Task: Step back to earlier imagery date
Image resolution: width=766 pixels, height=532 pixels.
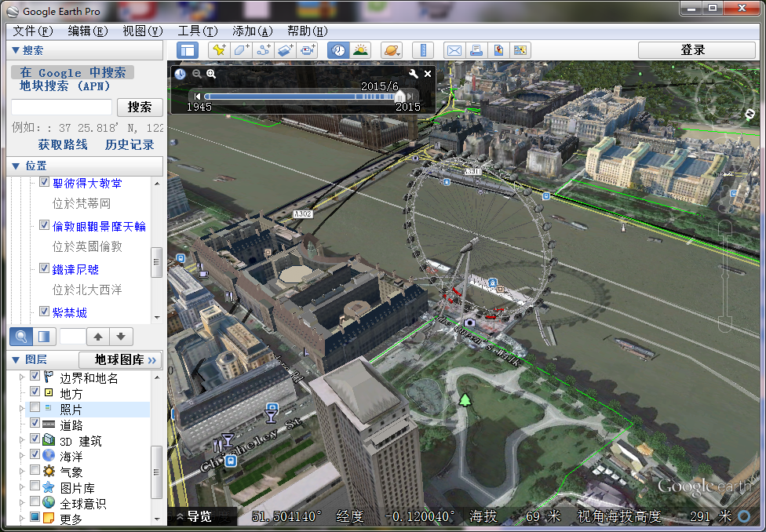Action: pyautogui.click(x=197, y=97)
